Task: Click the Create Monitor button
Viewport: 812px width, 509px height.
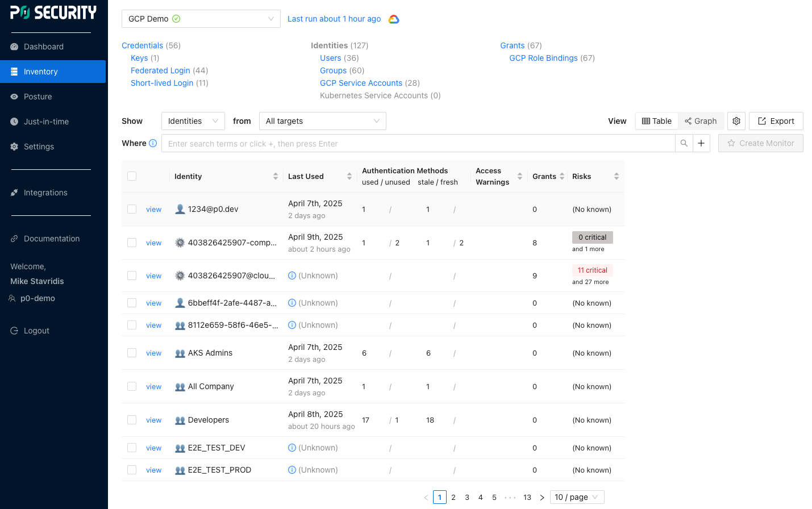Action: pyautogui.click(x=761, y=143)
